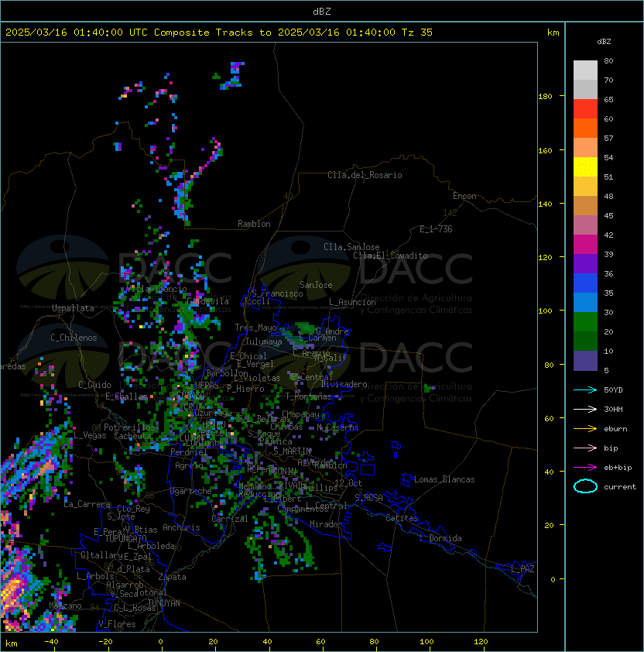Viewport: 644px width, 652px height.
Task: Click the '-40' tick on horizontal axis
Action: click(x=52, y=642)
